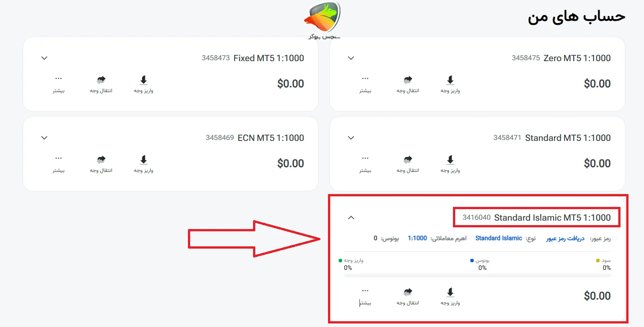Click the blue 1:1000 leverage link
Screen dimensions: 644x327
417,238
